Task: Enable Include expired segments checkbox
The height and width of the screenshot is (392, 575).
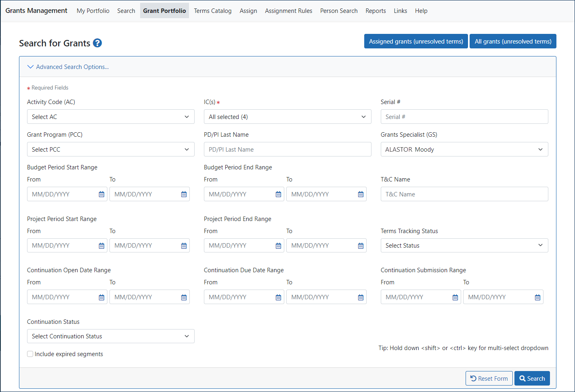Action: pos(30,354)
